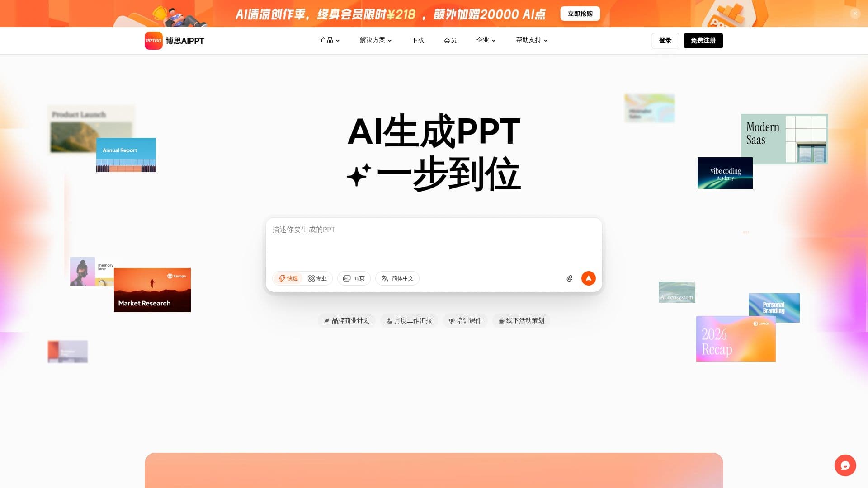
Task: Click the 免费注册 button
Action: click(703, 41)
